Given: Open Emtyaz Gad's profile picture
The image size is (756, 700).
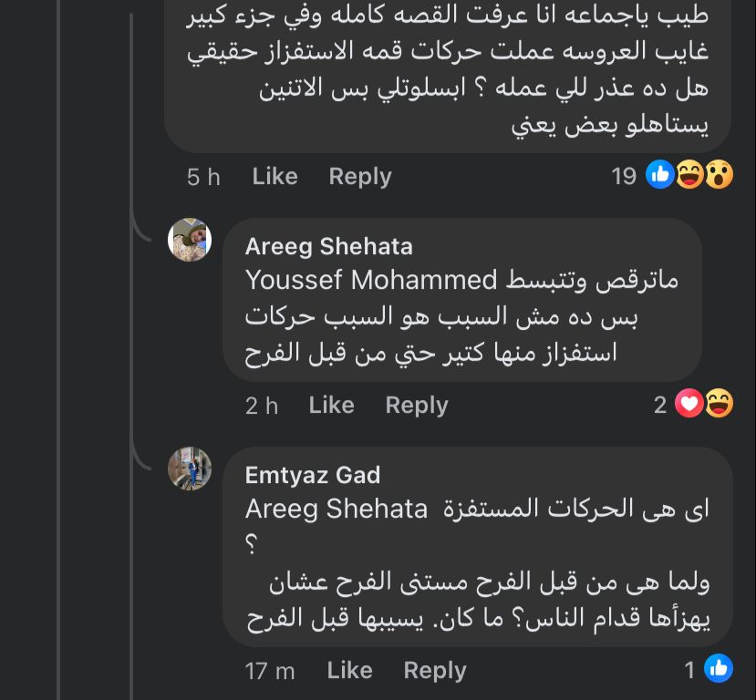Looking at the screenshot, I should coord(190,469).
